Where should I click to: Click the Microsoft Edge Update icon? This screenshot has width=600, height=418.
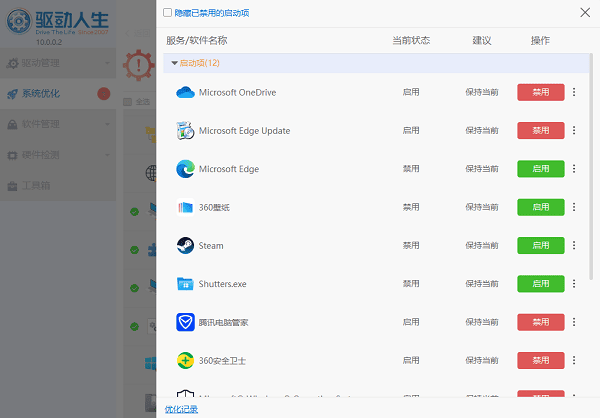[x=185, y=131]
